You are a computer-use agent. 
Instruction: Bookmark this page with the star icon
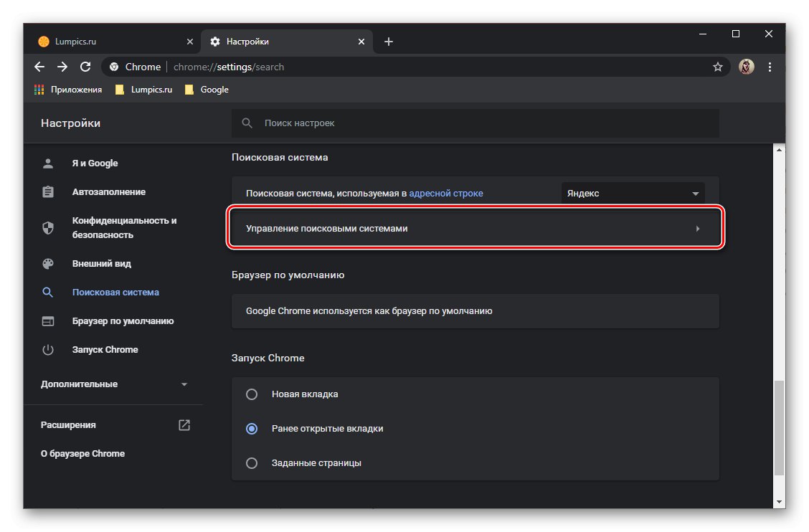[717, 67]
